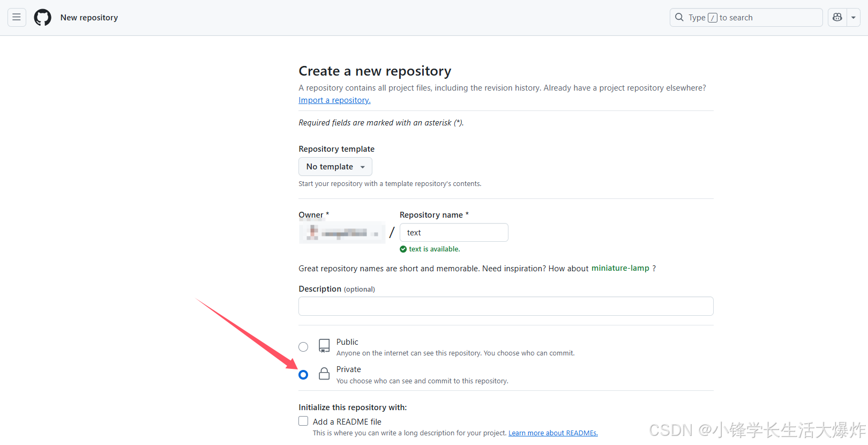Use the suggested name miniature-lamp

[620, 268]
